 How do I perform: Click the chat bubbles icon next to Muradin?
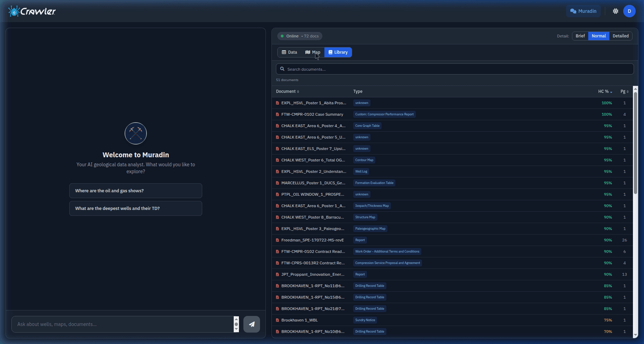click(x=573, y=11)
